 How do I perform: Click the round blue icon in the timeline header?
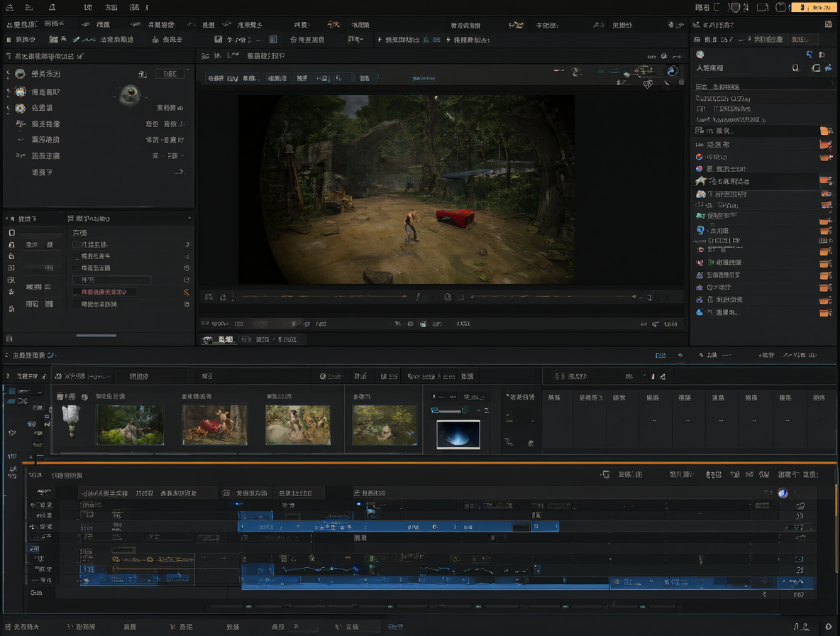[783, 493]
